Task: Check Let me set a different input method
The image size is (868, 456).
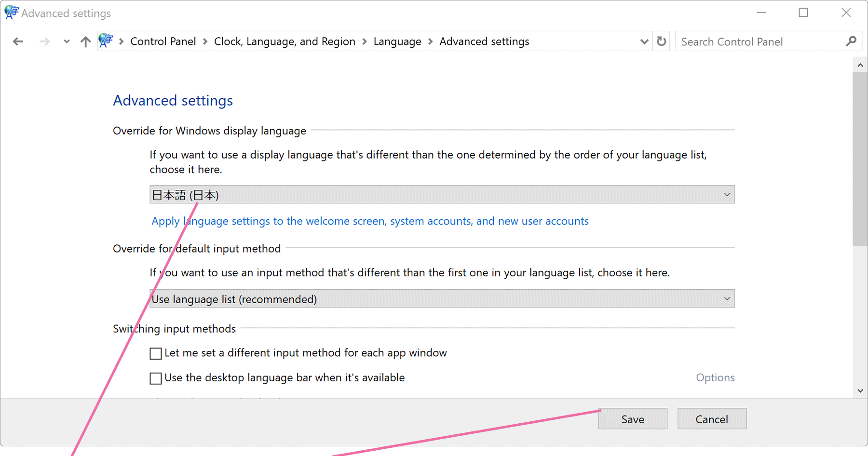Action: click(x=155, y=354)
